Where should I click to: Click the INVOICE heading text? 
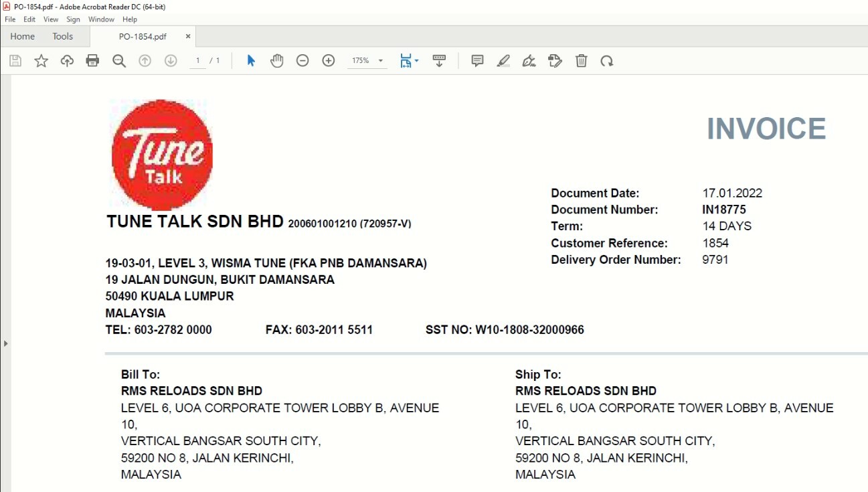(x=766, y=129)
